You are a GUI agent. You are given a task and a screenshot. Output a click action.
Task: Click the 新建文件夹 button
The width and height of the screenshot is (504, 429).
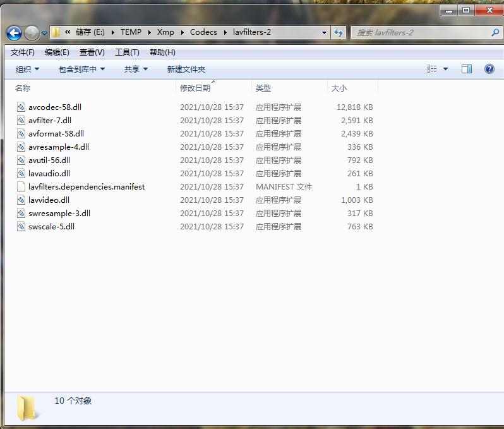[x=186, y=69]
